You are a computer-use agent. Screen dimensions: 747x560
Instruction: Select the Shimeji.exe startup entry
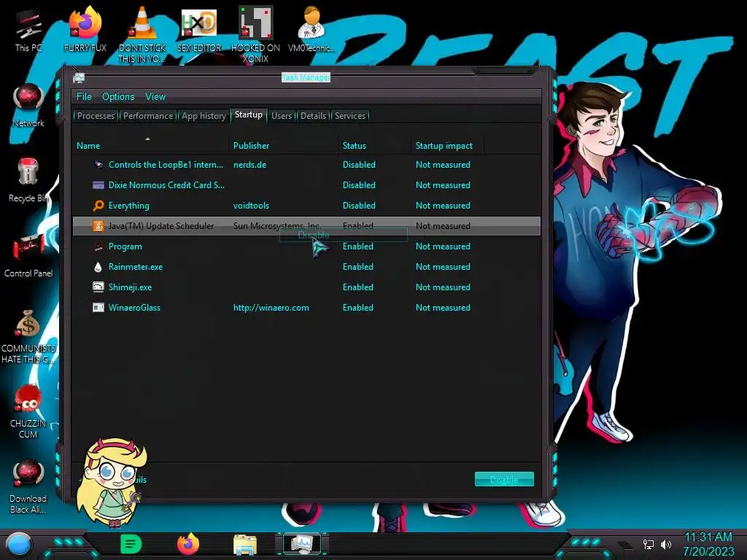click(x=306, y=287)
